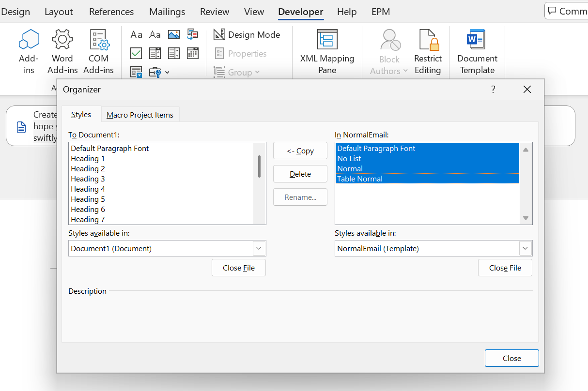The image size is (588, 391).
Task: Insert a Rich Text content control
Action: pyautogui.click(x=137, y=34)
